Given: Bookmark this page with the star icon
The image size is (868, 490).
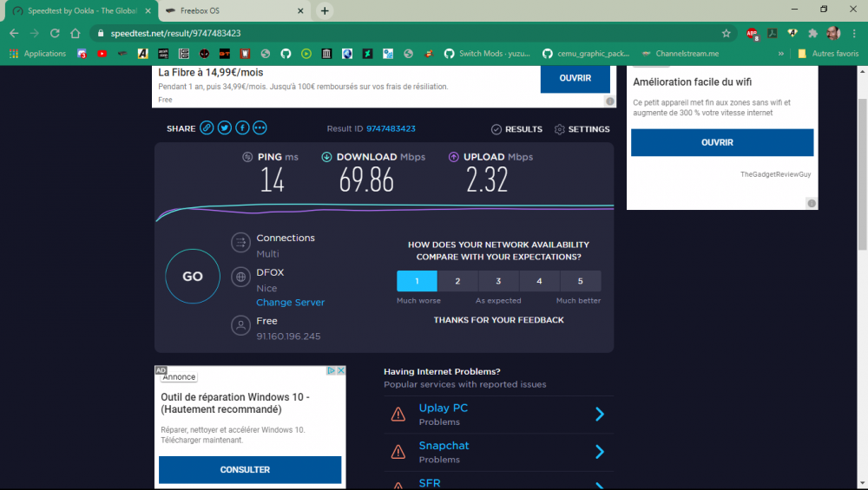Looking at the screenshot, I should point(726,33).
